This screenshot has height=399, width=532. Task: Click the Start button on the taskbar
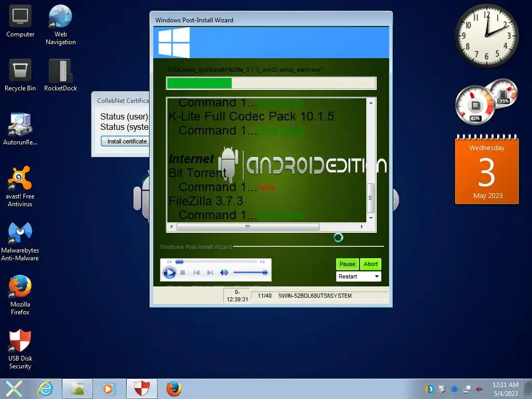coord(14,389)
